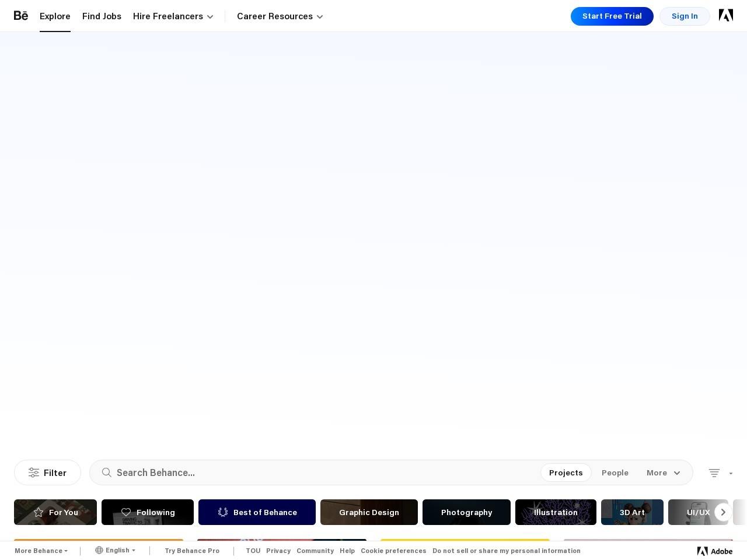Click the Filter icon beside the search bar
Image resolution: width=747 pixels, height=560 pixels.
coord(34,473)
